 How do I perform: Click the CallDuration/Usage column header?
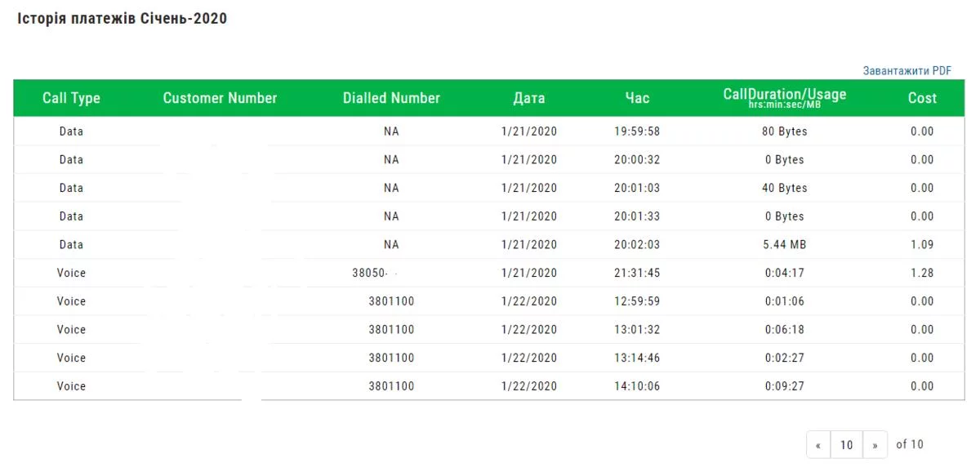[x=784, y=96]
